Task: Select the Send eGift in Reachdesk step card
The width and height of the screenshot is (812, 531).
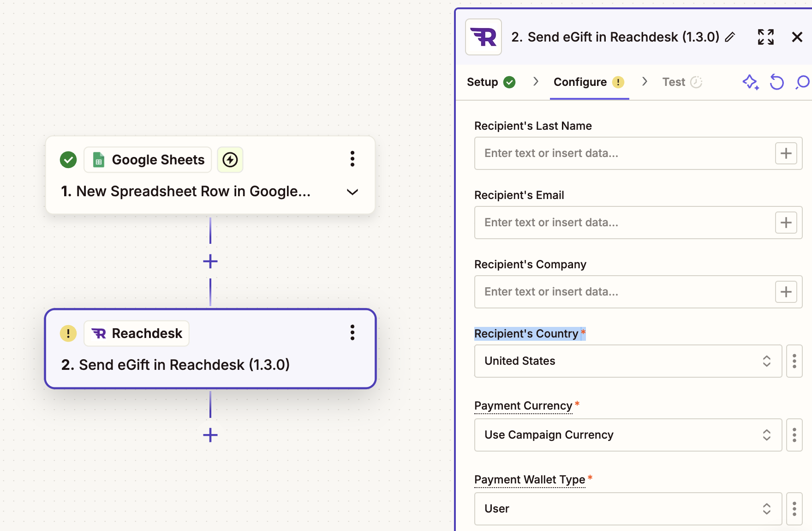Action: [x=210, y=349]
